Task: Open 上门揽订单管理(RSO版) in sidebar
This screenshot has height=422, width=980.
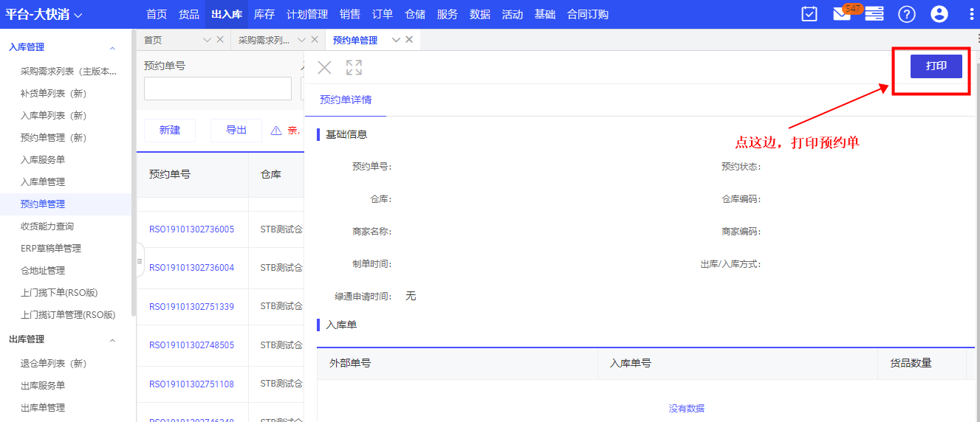Action: point(68,315)
